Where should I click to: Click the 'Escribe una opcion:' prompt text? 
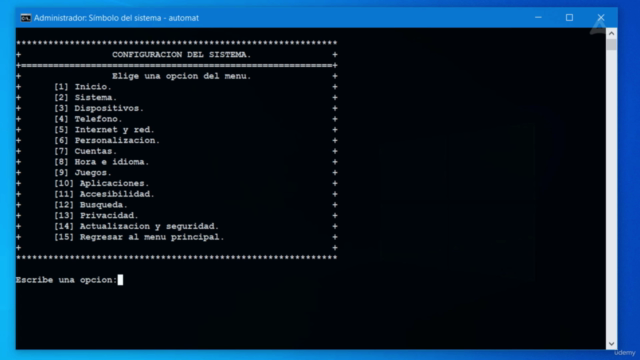pyautogui.click(x=66, y=280)
